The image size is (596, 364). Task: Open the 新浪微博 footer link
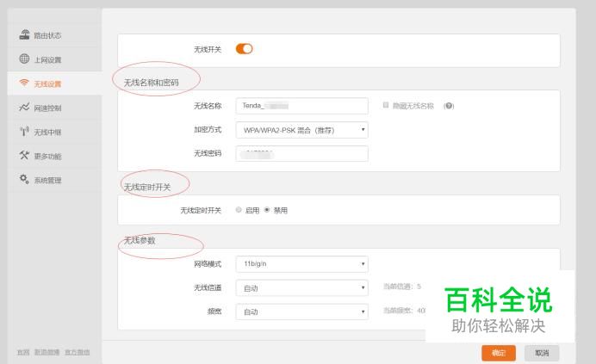pyautogui.click(x=47, y=352)
